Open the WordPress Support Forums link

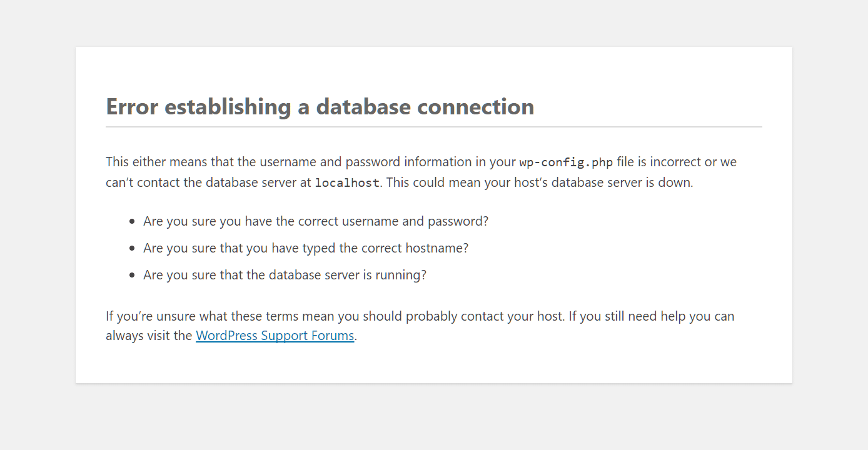coord(275,336)
